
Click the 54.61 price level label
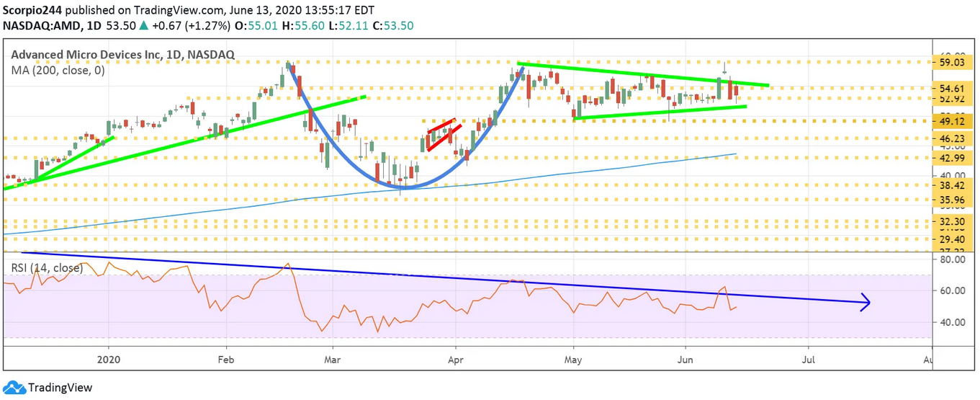[951, 89]
